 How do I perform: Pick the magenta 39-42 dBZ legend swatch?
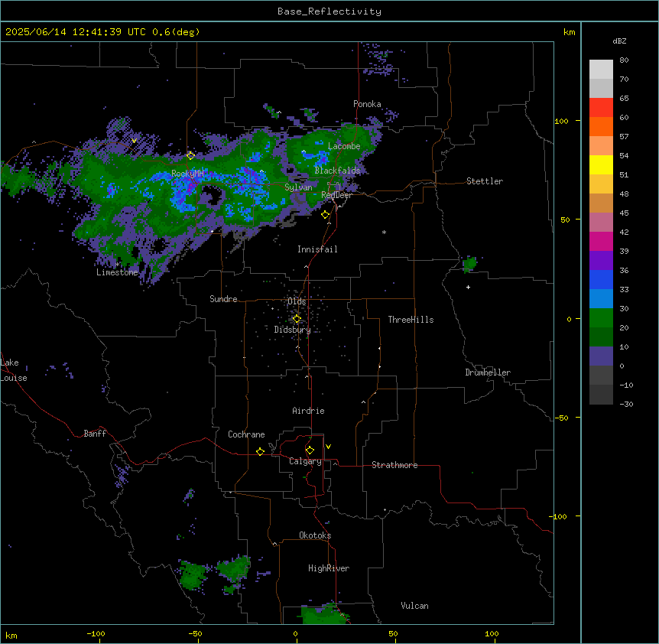601,241
